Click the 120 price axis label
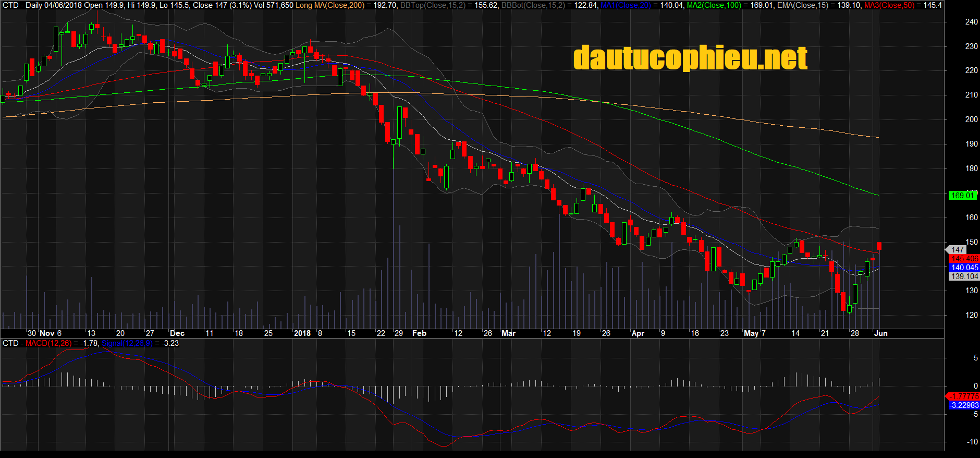This screenshot has height=458, width=980. [971, 315]
